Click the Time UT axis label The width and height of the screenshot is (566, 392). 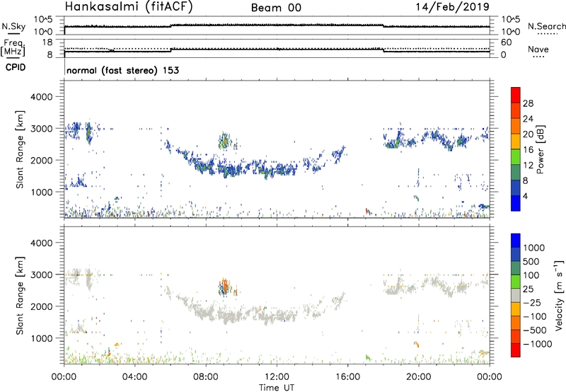click(x=277, y=388)
